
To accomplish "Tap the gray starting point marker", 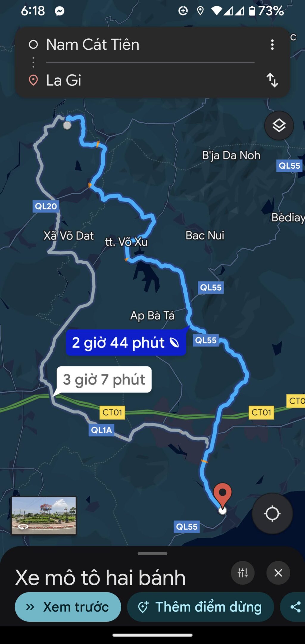I will pyautogui.click(x=67, y=125).
